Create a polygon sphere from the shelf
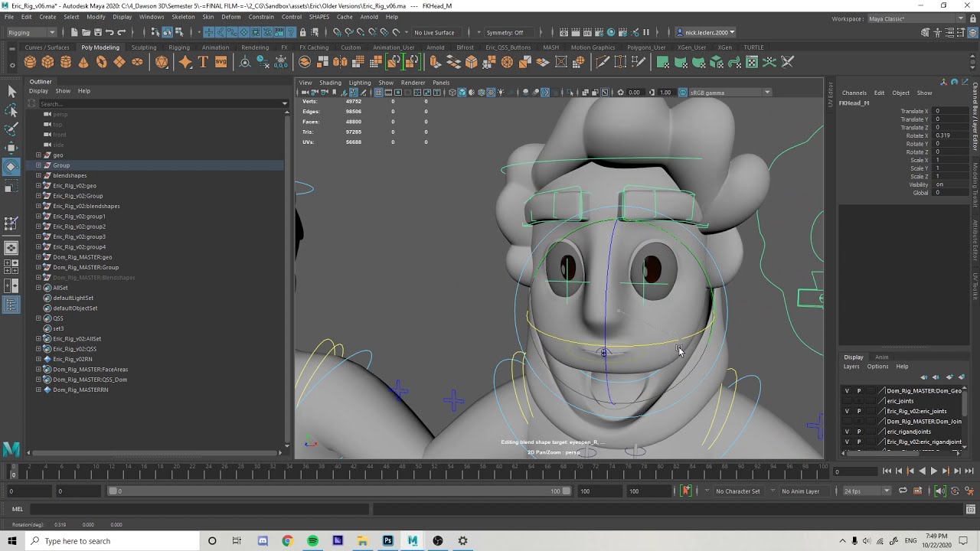 pos(30,62)
